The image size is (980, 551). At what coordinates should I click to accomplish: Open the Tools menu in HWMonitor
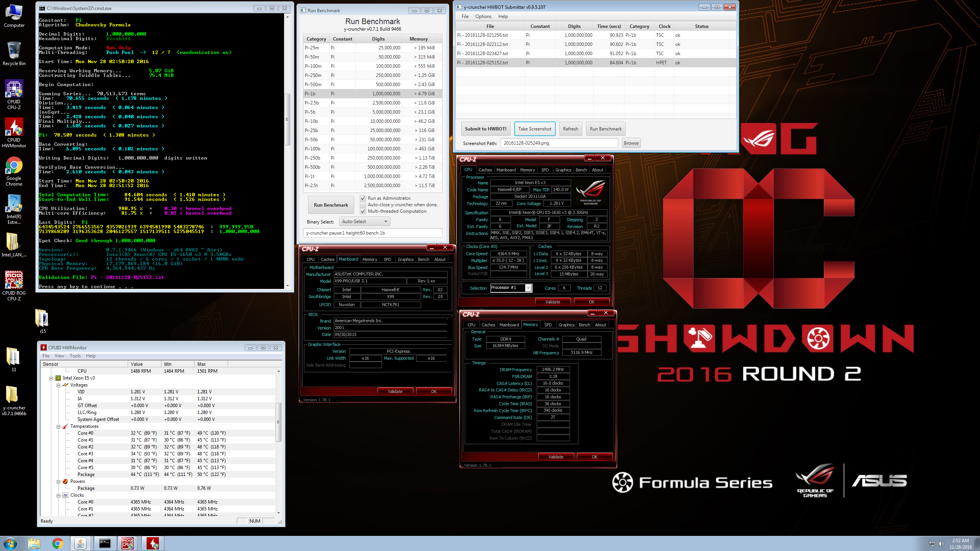pyautogui.click(x=75, y=356)
